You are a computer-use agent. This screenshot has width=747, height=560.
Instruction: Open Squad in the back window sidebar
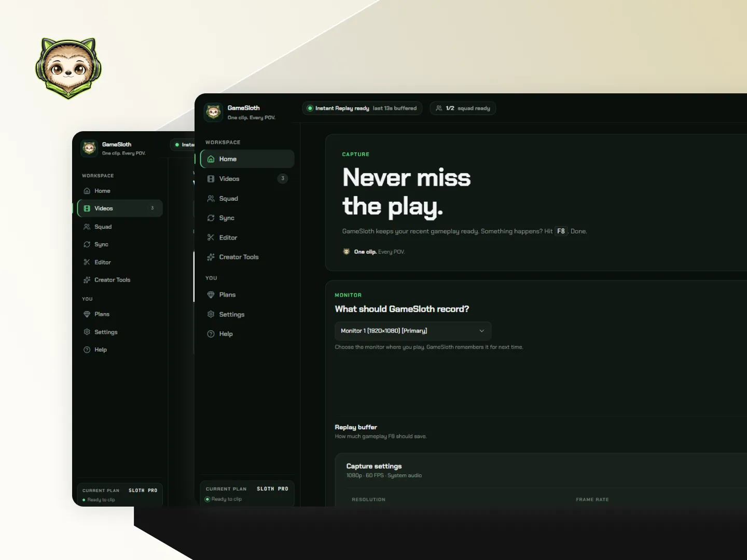click(x=120, y=227)
